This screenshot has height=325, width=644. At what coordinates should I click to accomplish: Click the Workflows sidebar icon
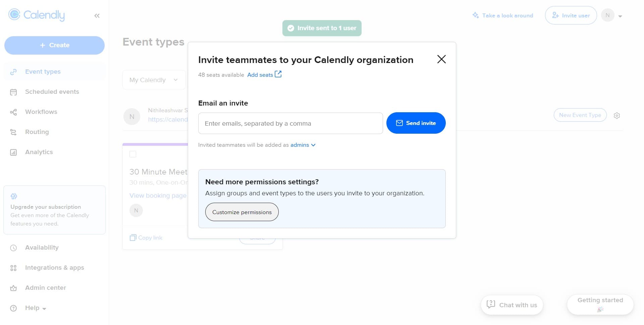click(x=13, y=112)
